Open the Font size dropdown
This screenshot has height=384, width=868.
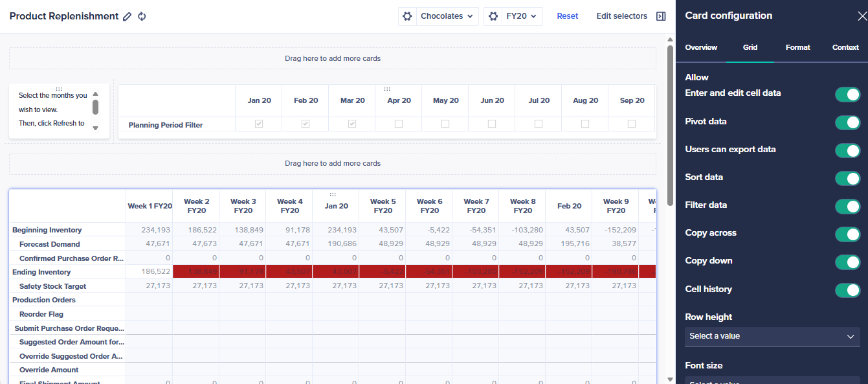772,381
